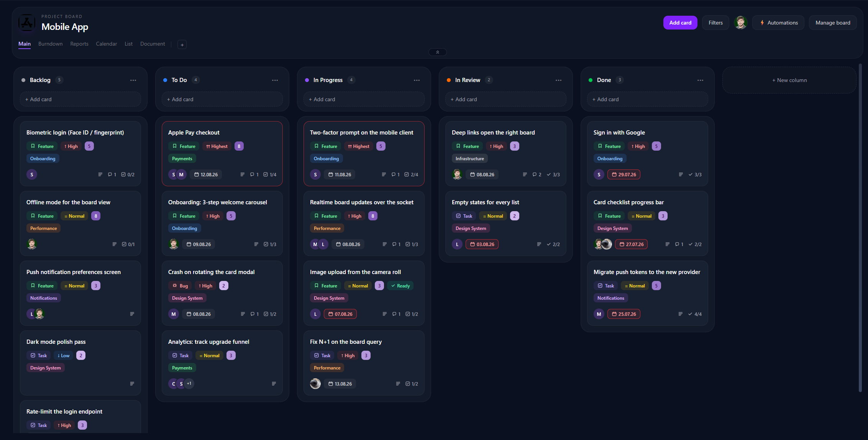Click the Low priority tag on Dark mode polish pass

coord(64,355)
